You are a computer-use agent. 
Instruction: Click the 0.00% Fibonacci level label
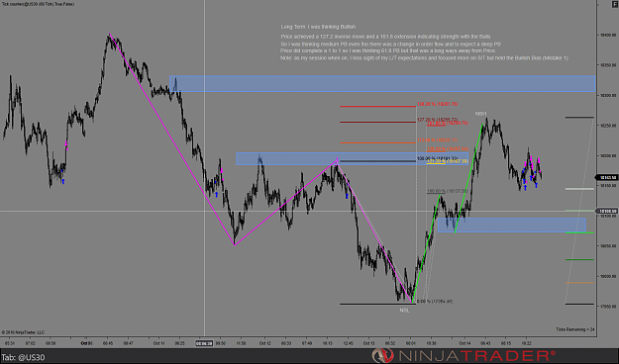(x=435, y=302)
